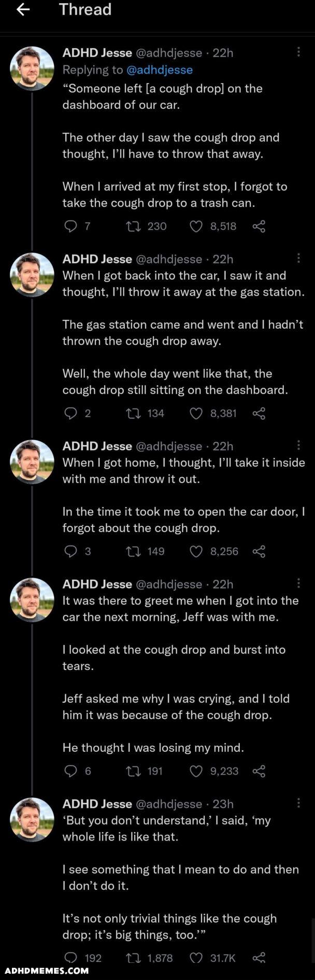The image size is (315, 980).
Task: Share the first tweet in thread
Action: (x=259, y=226)
